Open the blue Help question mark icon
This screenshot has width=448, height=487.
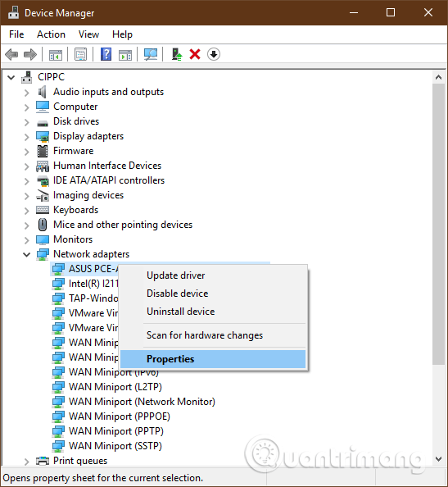point(106,54)
